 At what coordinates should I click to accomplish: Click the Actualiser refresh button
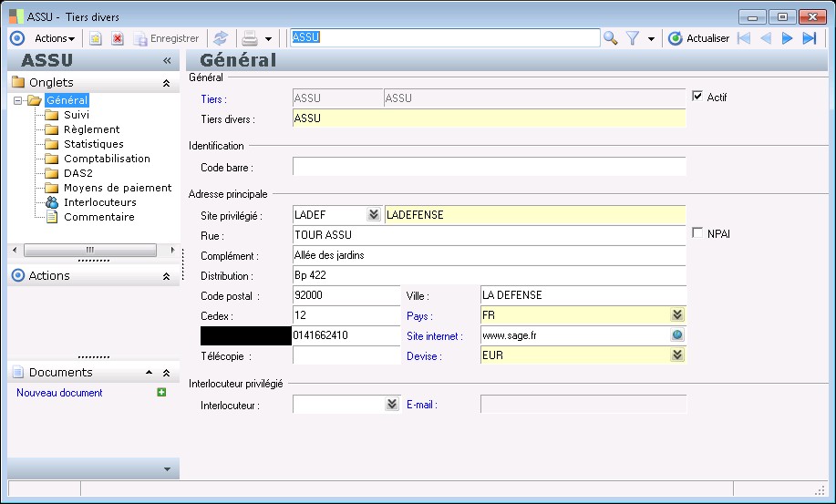click(x=699, y=38)
